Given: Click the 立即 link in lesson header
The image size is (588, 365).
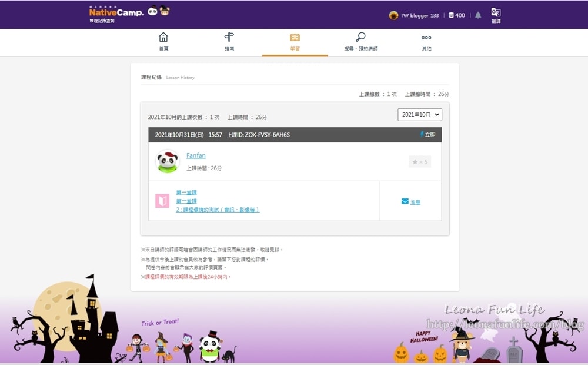Looking at the screenshot, I should pos(428,135).
